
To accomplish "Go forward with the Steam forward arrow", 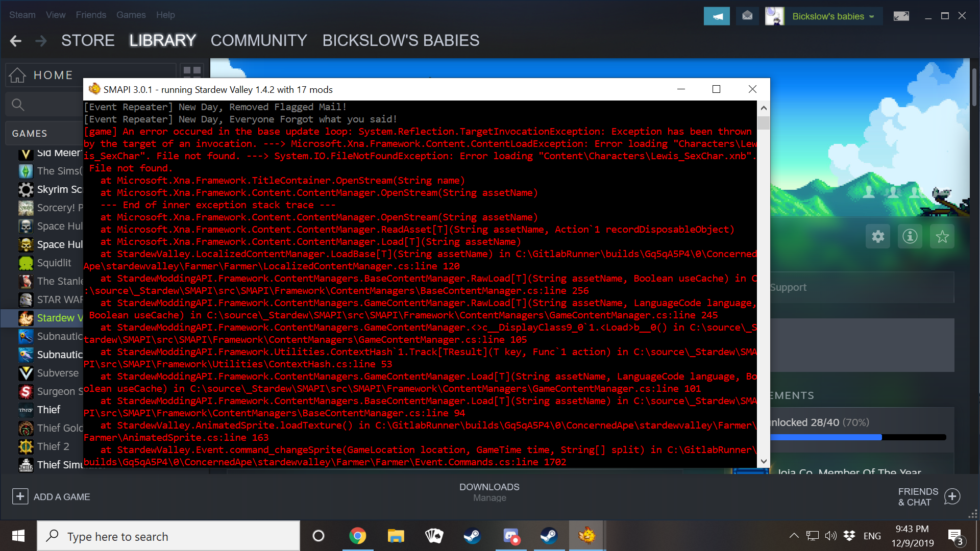I will [x=41, y=41].
